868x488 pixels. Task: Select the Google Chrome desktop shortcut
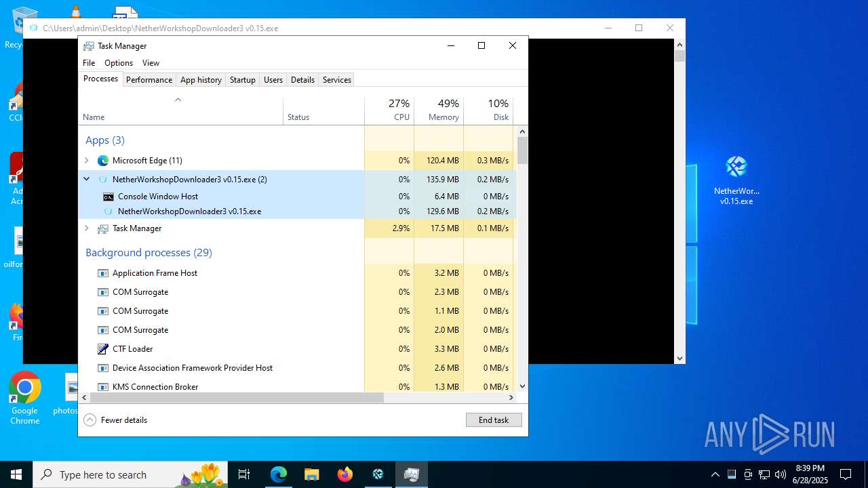tap(25, 399)
